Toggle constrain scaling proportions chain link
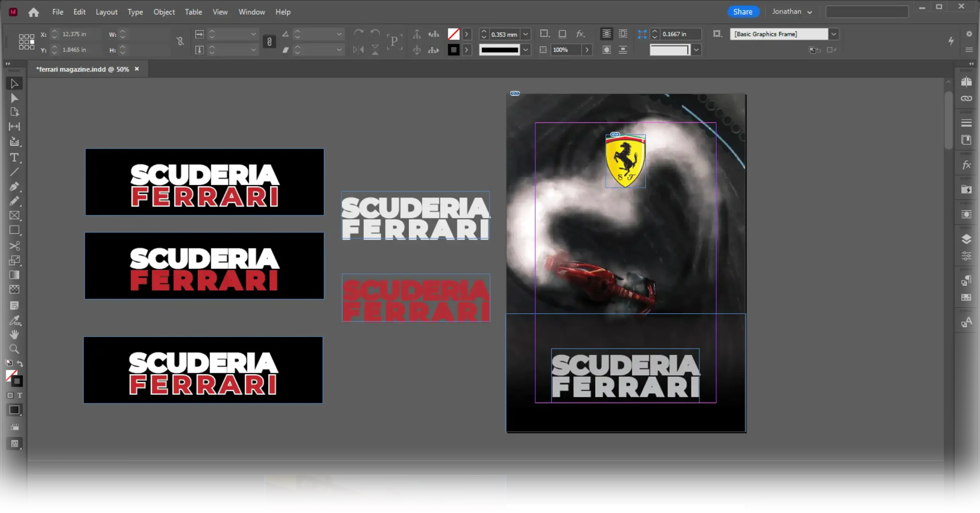Viewport: 980px width, 513px height. [269, 42]
